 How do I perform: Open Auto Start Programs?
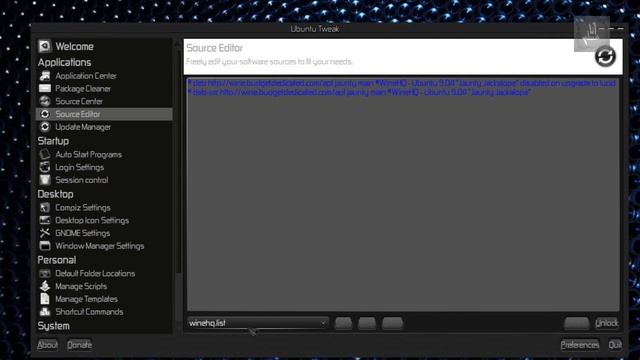tap(88, 155)
